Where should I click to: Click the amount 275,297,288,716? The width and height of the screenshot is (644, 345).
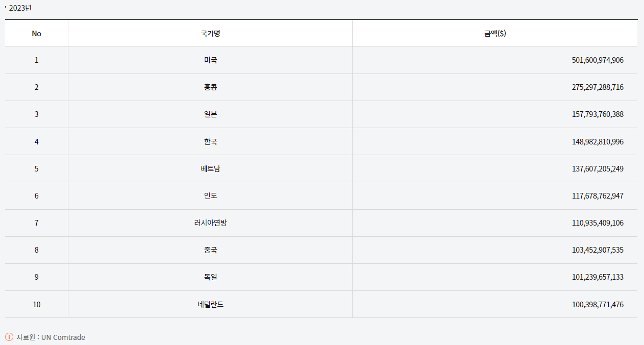(598, 87)
